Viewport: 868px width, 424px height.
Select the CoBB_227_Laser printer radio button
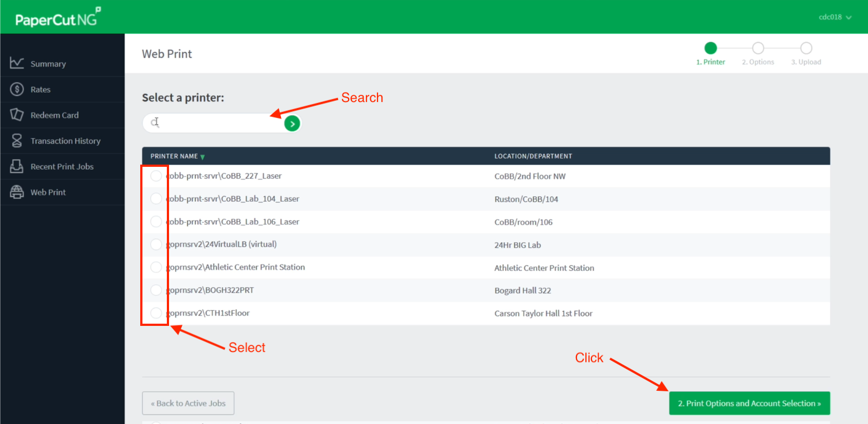tap(156, 176)
